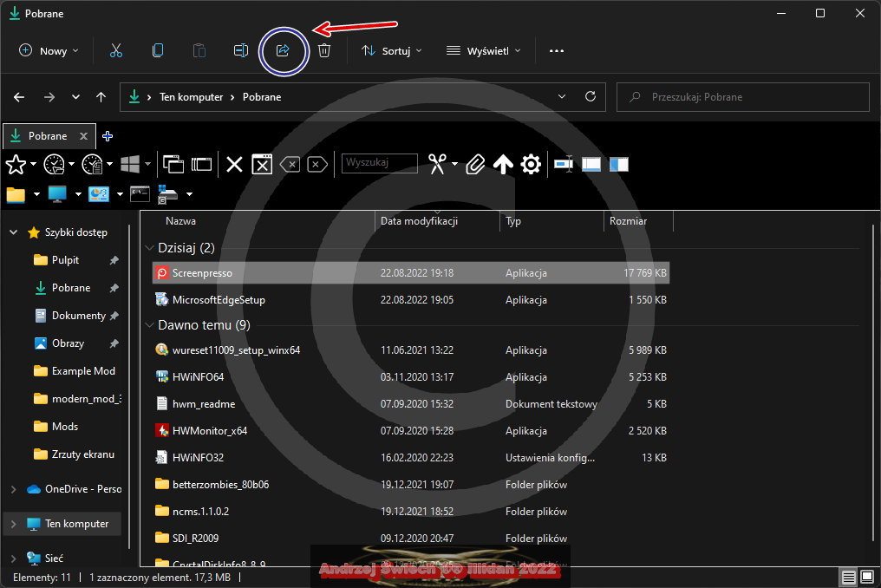Click the Share icon in command bar
Image resolution: width=881 pixels, height=588 pixels.
(284, 50)
